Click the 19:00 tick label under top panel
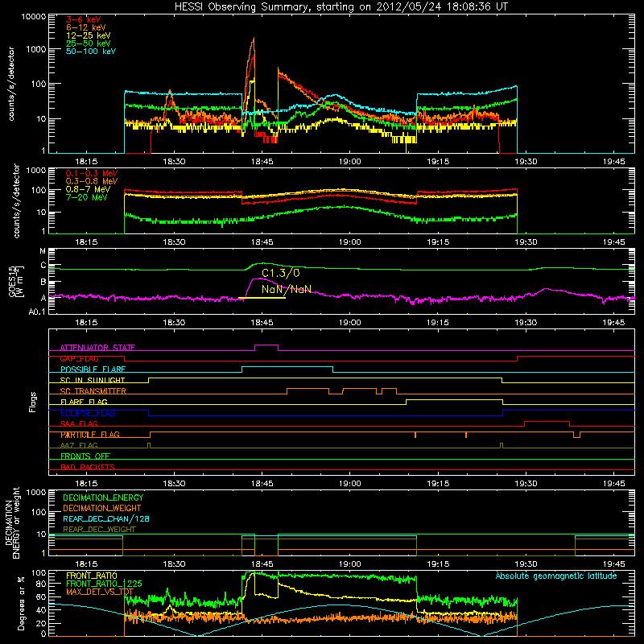This screenshot has height=644, width=644. (x=350, y=162)
